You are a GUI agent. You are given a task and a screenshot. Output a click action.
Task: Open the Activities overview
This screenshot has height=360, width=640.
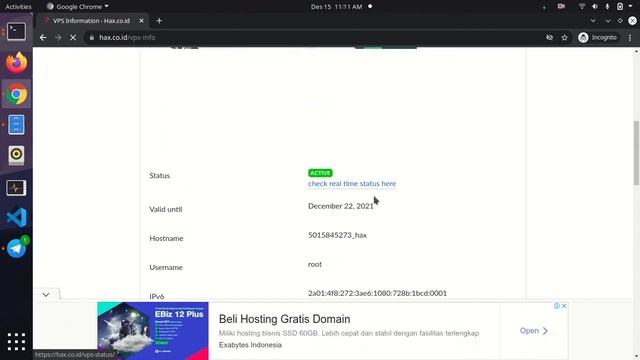pos(18,7)
